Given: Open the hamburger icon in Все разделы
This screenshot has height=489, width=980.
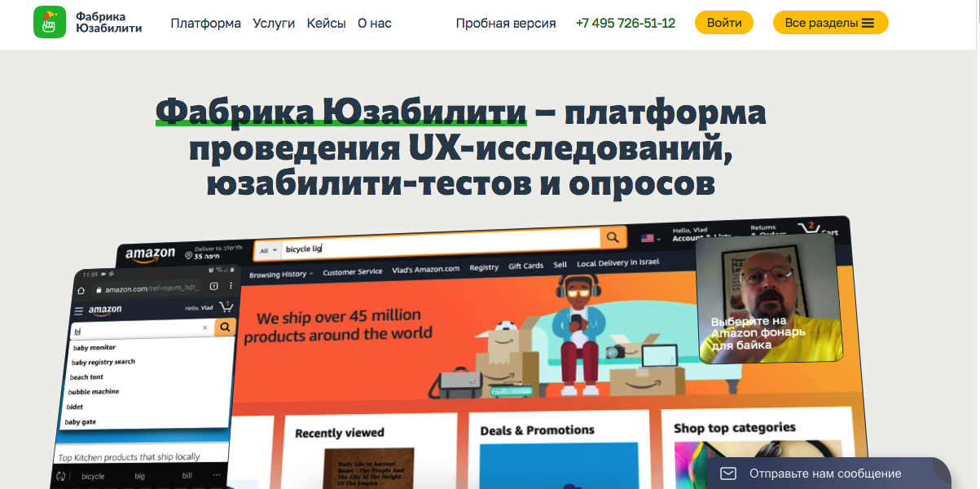Looking at the screenshot, I should point(868,23).
